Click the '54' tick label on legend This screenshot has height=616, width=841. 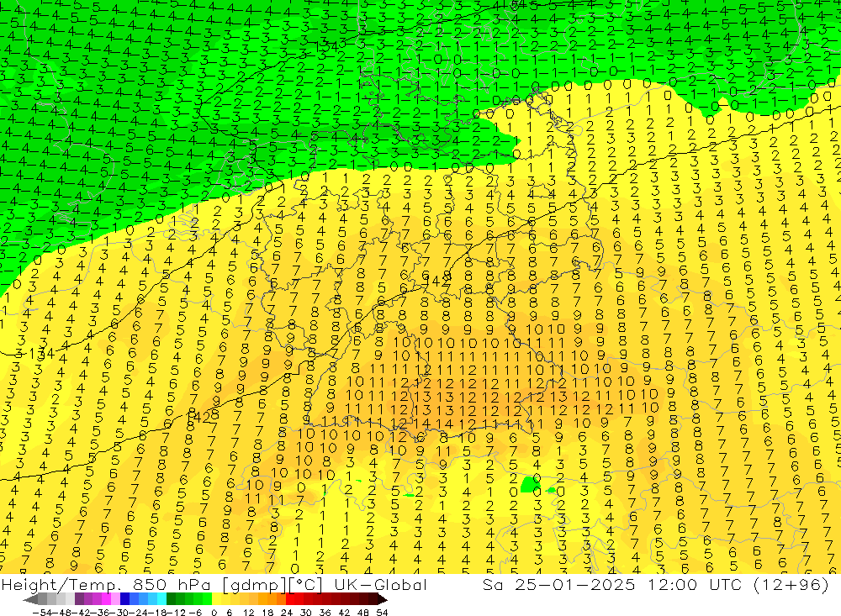click(382, 613)
